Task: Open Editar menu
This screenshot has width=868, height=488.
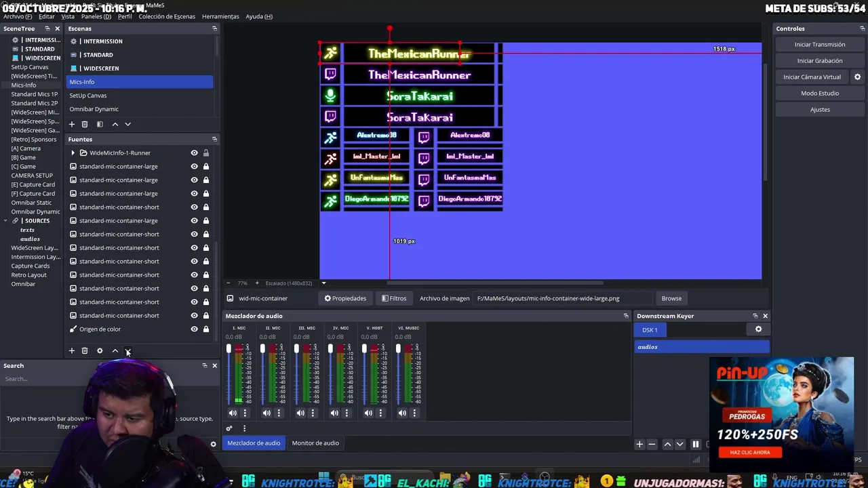Action: point(47,16)
